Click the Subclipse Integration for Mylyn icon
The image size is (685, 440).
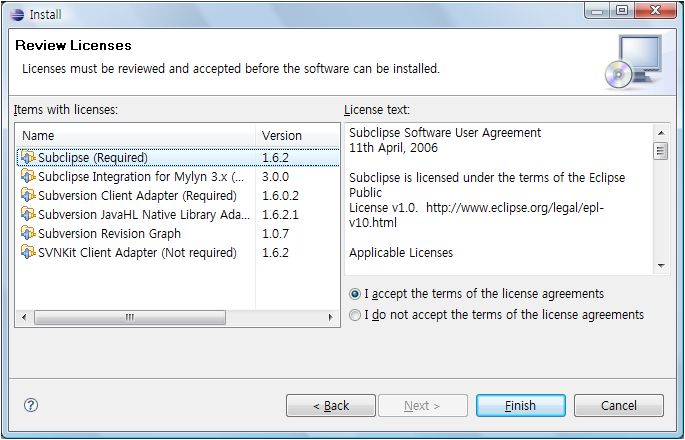[x=28, y=177]
